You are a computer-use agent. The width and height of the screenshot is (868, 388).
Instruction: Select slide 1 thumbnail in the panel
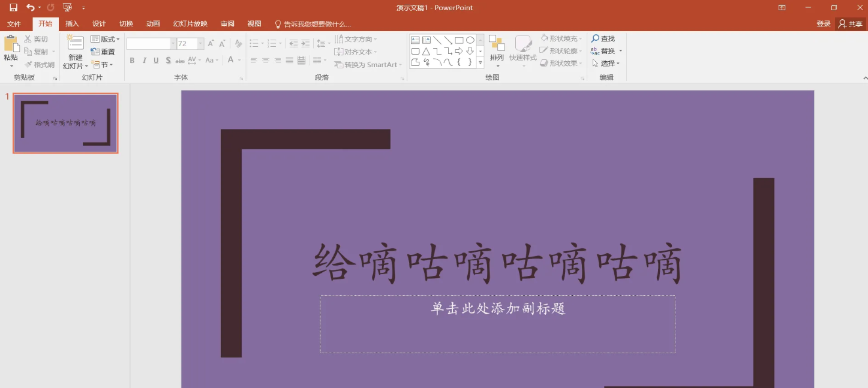click(65, 123)
